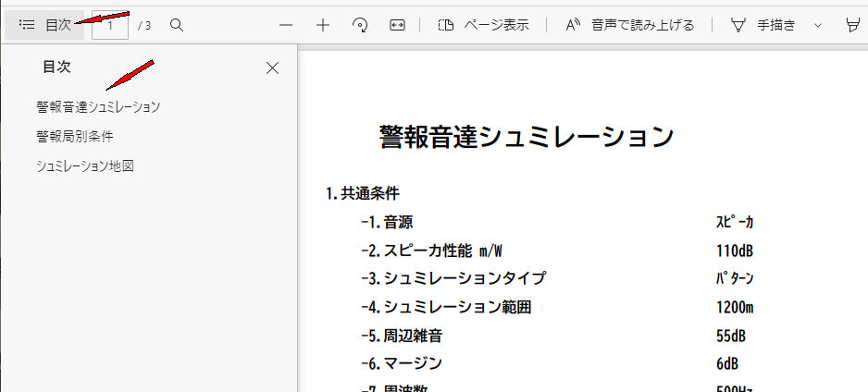Start 音声で読み上げる read aloud
Viewport: 868px width, 392px height.
[x=629, y=25]
